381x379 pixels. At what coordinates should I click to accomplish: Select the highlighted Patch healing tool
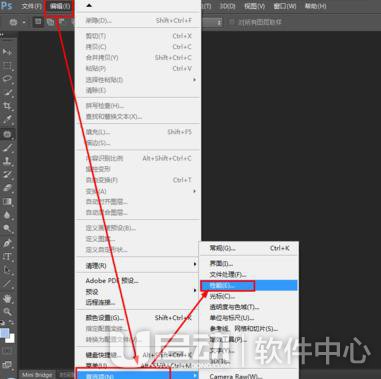click(7, 134)
